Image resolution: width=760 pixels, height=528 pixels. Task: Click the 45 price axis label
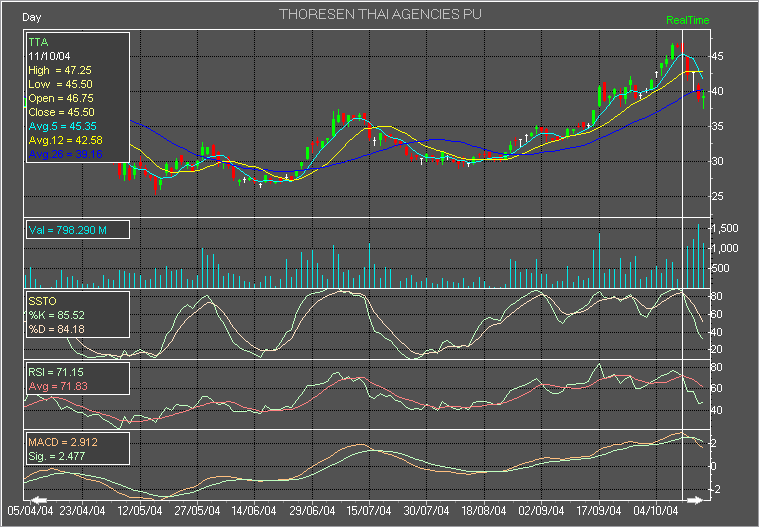point(718,57)
